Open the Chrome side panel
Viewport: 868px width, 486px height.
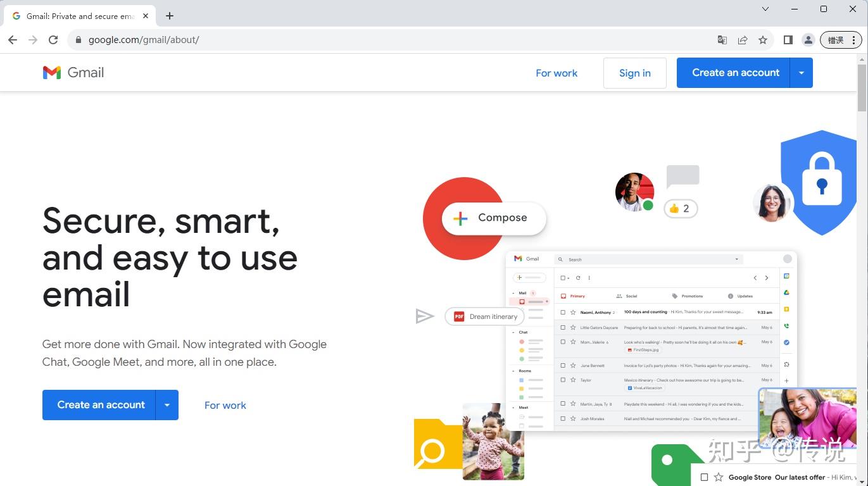coord(788,40)
